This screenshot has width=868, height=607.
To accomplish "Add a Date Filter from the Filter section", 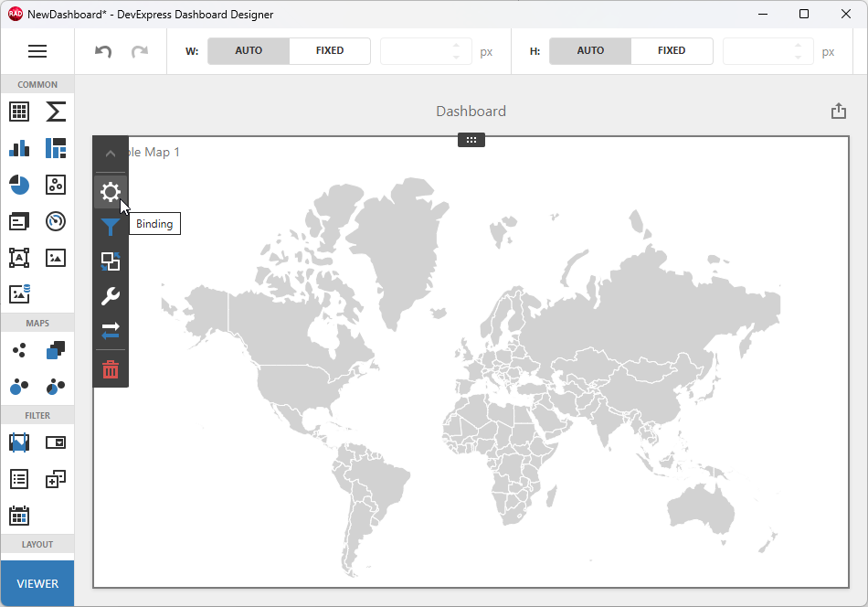I will 19,515.
